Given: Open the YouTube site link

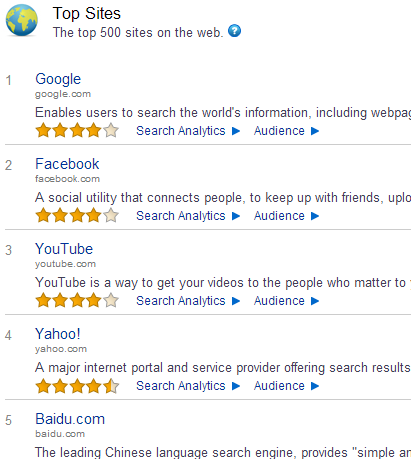Looking at the screenshot, I should [x=64, y=249].
